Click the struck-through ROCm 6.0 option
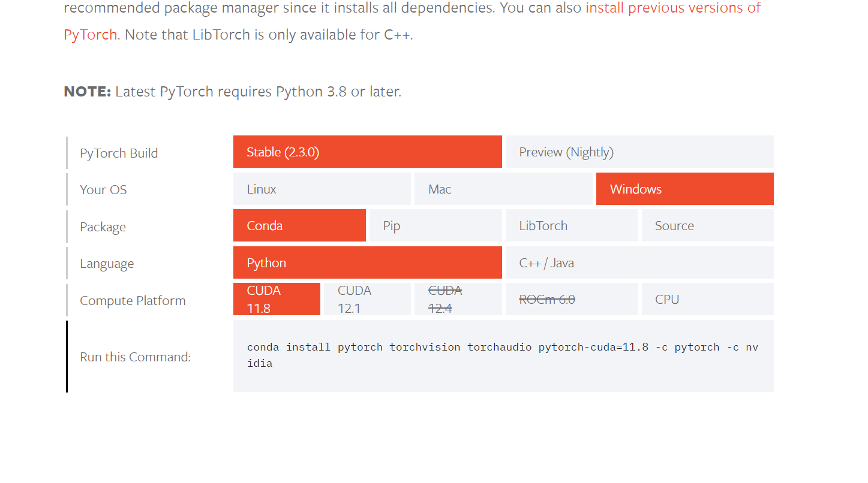This screenshot has width=868, height=483. pos(572,299)
